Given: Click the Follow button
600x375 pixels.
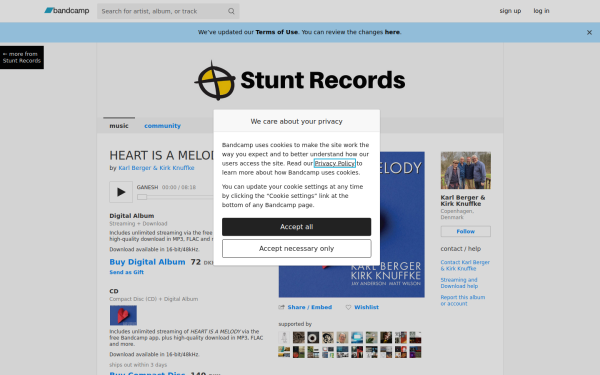Looking at the screenshot, I should pyautogui.click(x=466, y=232).
